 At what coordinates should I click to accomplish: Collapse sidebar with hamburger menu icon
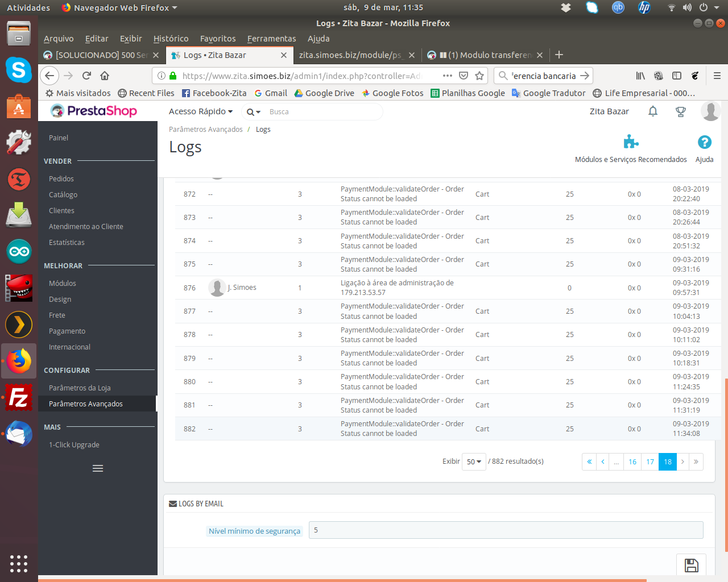98,468
